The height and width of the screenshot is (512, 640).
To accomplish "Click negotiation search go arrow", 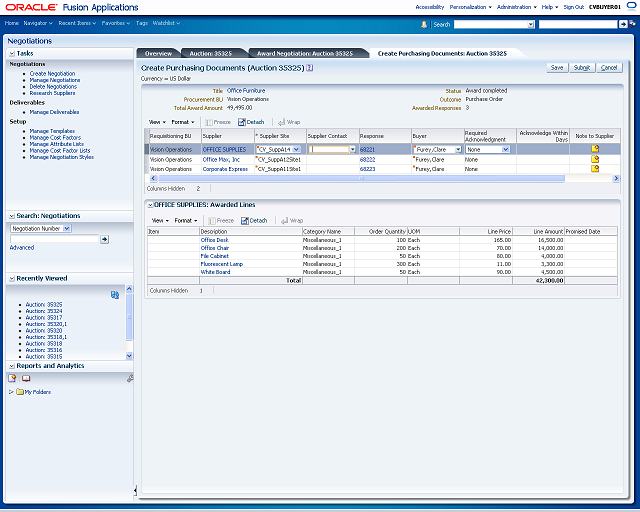I will click(x=104, y=239).
